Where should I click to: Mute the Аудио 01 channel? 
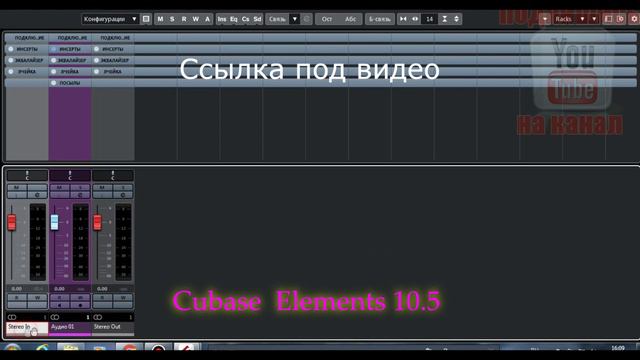tap(60, 187)
